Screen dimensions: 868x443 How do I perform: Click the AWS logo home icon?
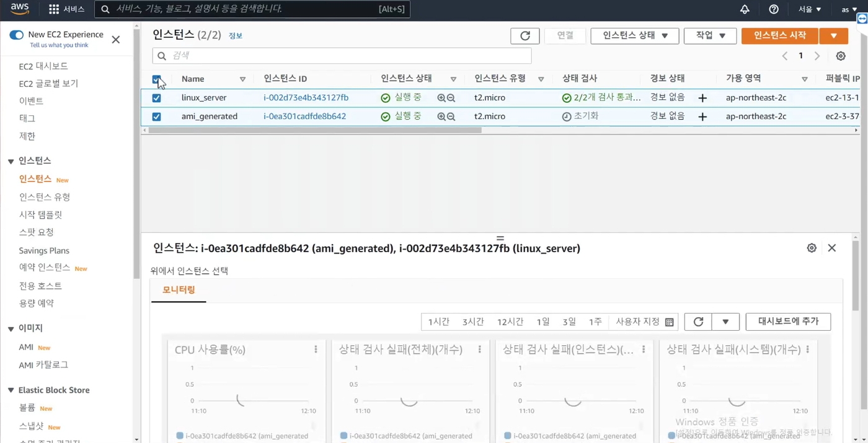(19, 9)
